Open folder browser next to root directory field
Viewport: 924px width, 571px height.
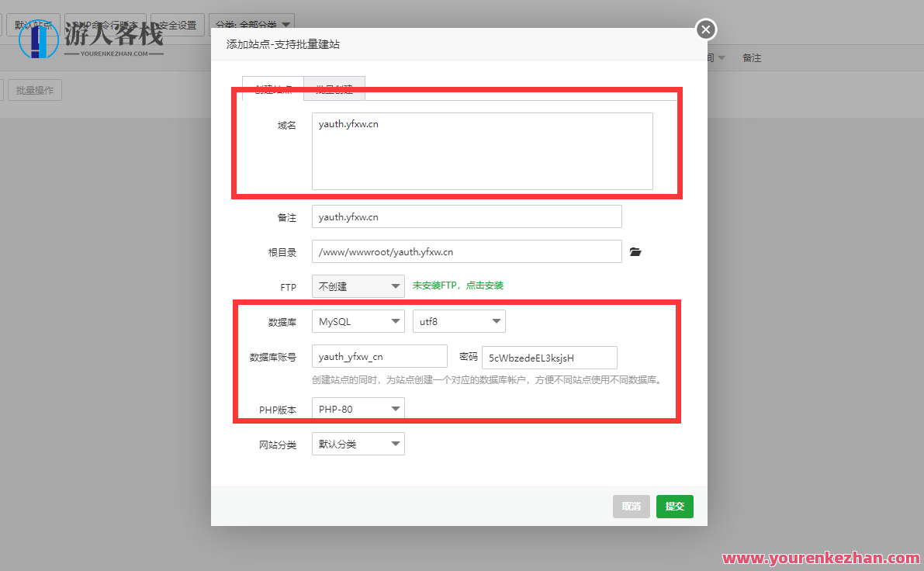(635, 251)
